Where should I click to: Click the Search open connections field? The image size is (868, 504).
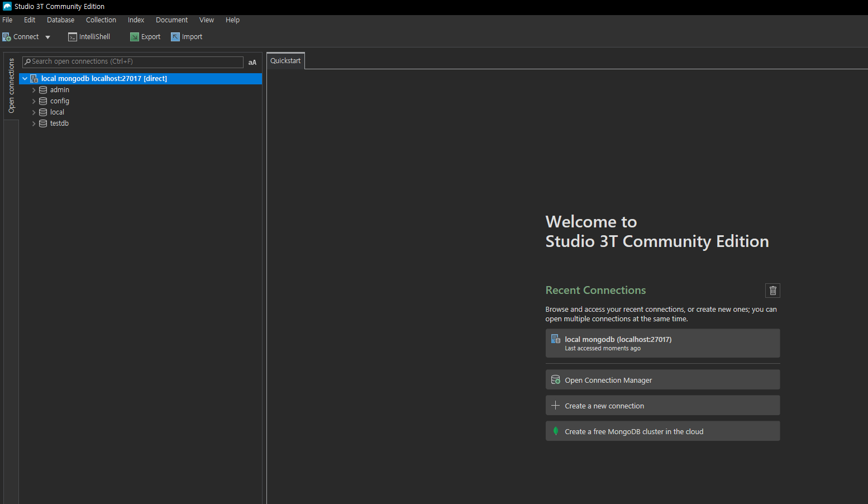point(134,61)
